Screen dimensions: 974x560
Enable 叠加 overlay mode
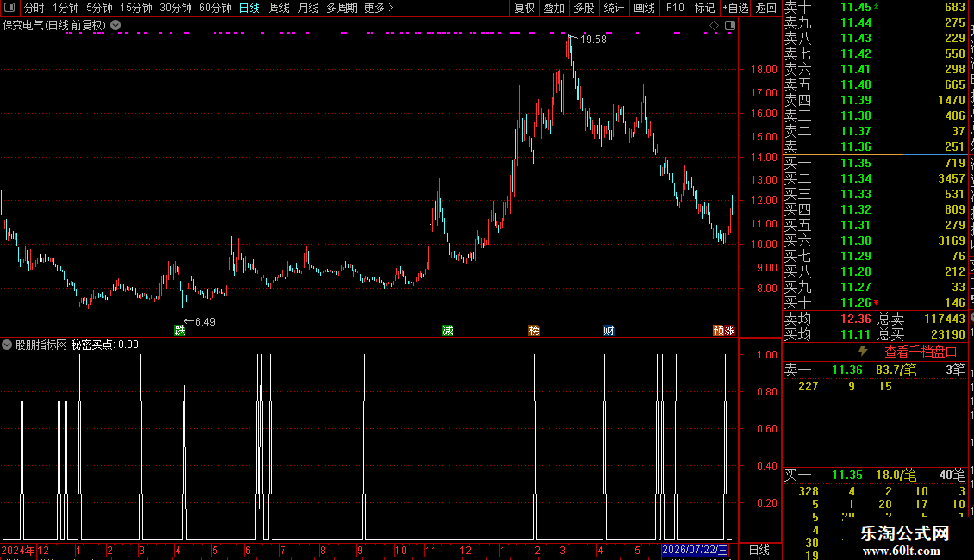coord(554,8)
